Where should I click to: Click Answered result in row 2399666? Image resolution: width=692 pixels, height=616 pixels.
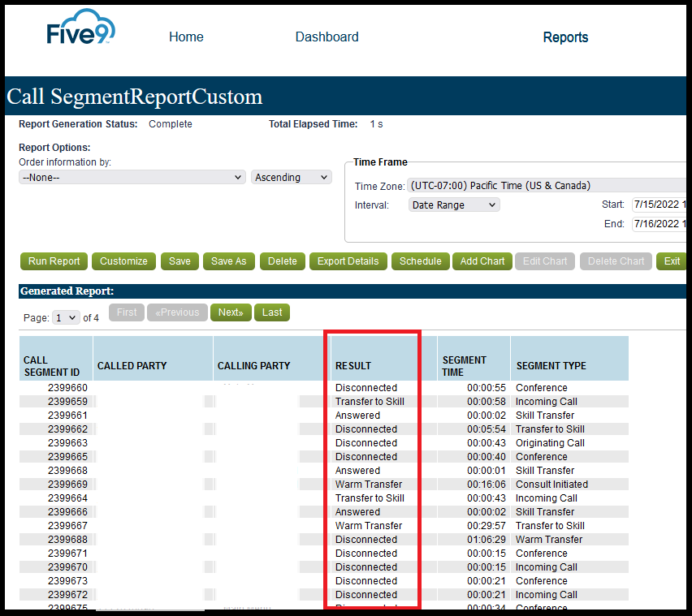tap(357, 512)
